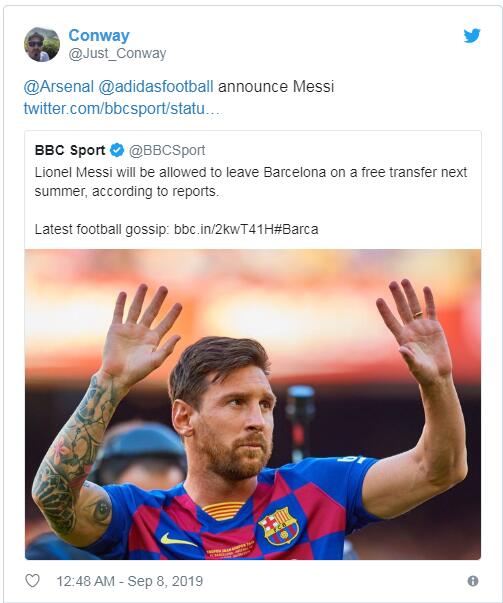Open the bbc.in/2kwT41H gossip link

(x=223, y=229)
